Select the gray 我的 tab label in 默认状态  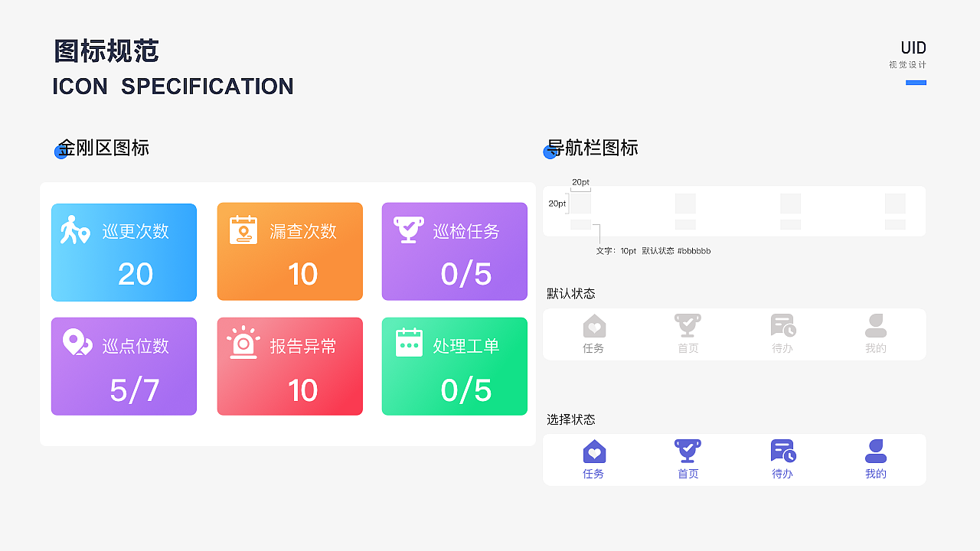click(876, 348)
